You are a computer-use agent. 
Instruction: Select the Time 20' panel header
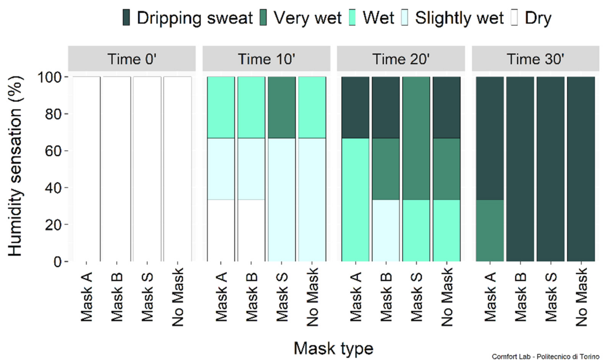pyautogui.click(x=401, y=59)
